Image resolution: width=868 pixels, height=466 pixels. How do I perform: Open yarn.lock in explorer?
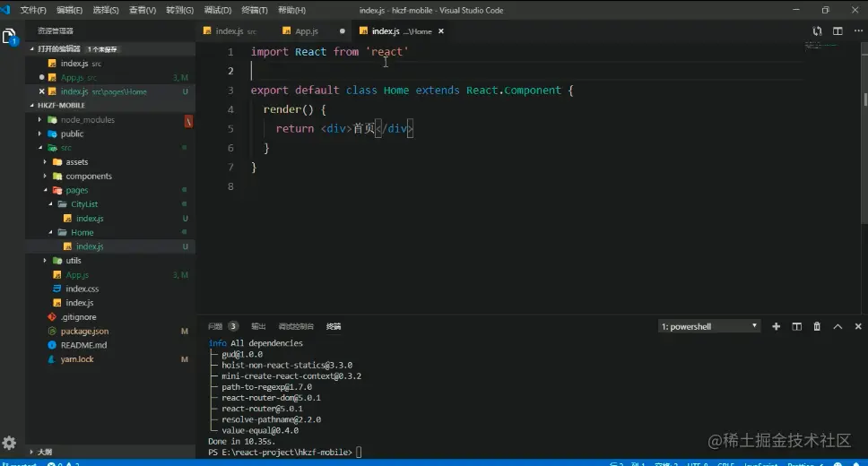(77, 359)
